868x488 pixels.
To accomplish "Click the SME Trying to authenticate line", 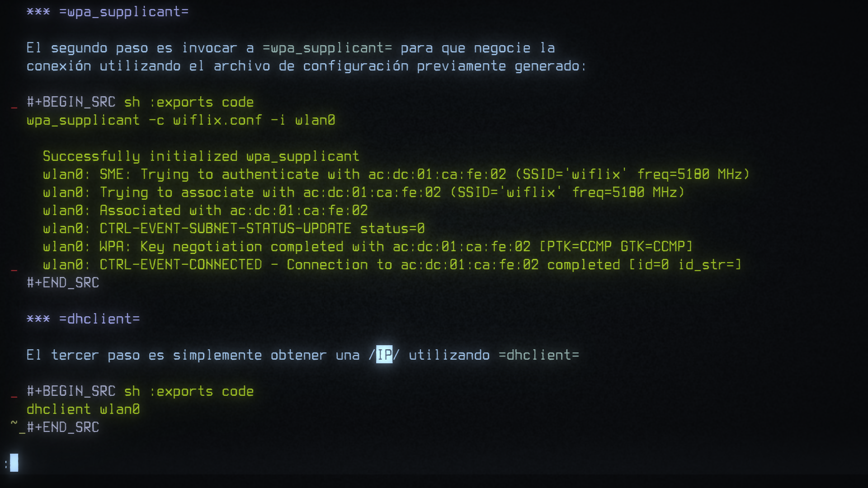I will [x=396, y=174].
